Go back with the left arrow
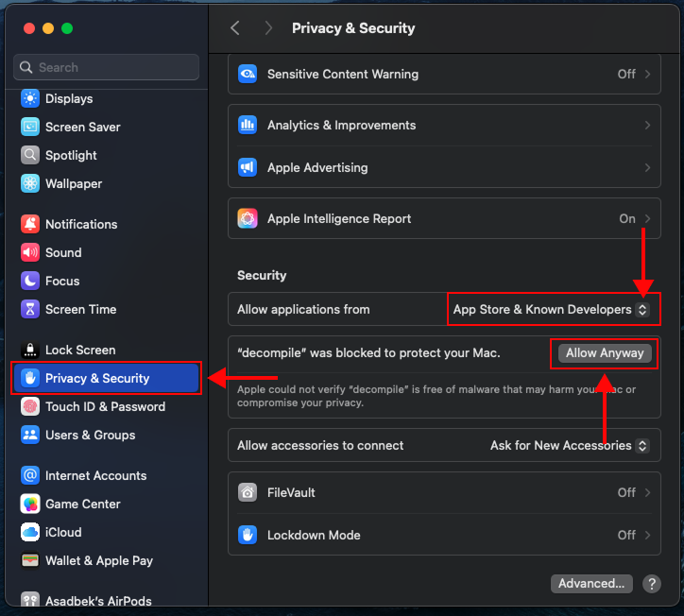This screenshot has height=616, width=684. coord(235,28)
